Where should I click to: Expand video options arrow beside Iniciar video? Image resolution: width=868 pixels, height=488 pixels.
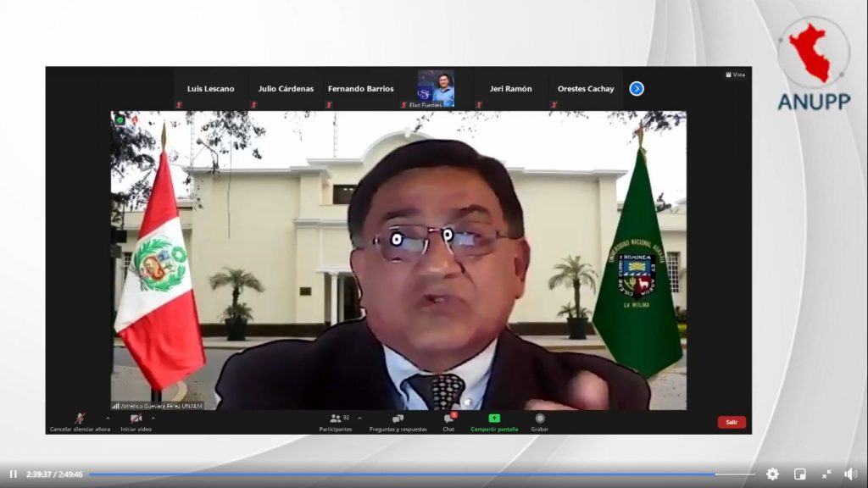(x=153, y=419)
